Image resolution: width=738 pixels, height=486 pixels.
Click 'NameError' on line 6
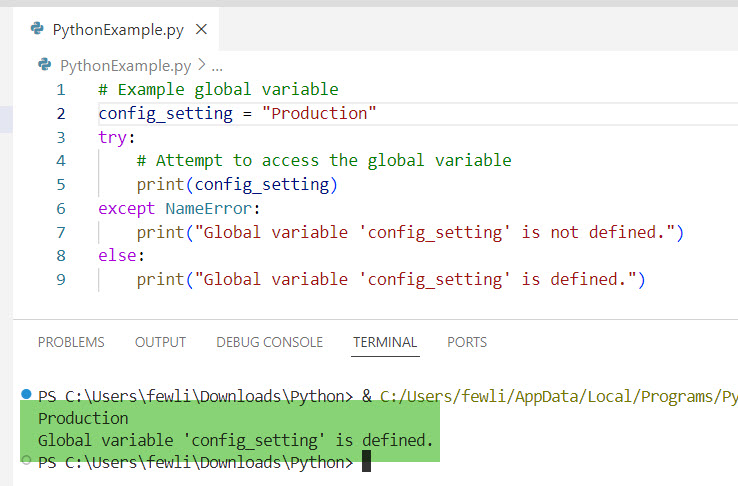209,208
